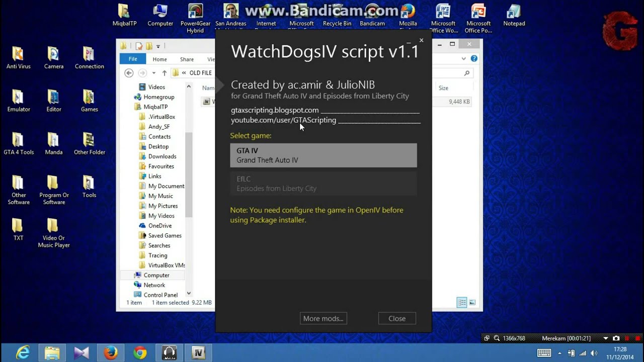Select Network in navigation pane
The width and height of the screenshot is (644, 362).
tap(154, 285)
